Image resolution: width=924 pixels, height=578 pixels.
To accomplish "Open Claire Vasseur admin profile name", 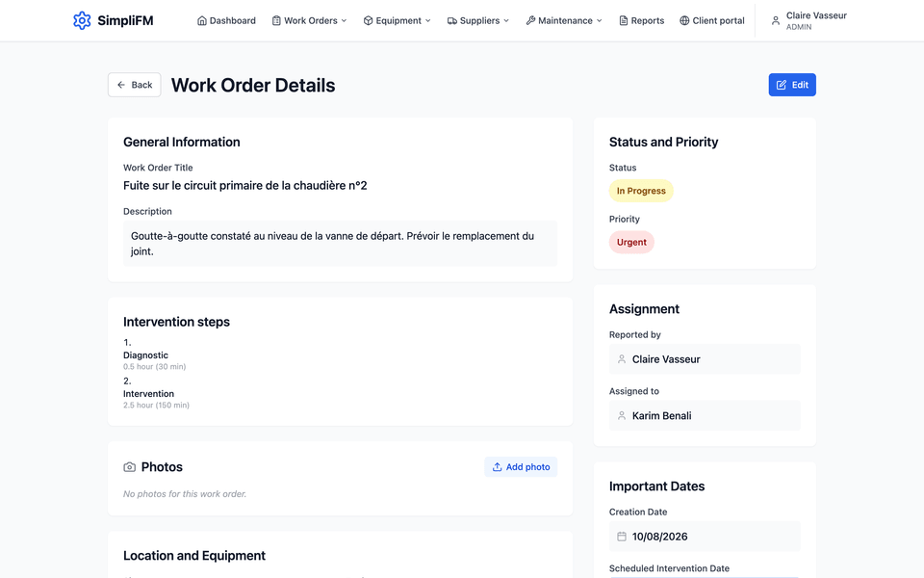I will coord(816,15).
